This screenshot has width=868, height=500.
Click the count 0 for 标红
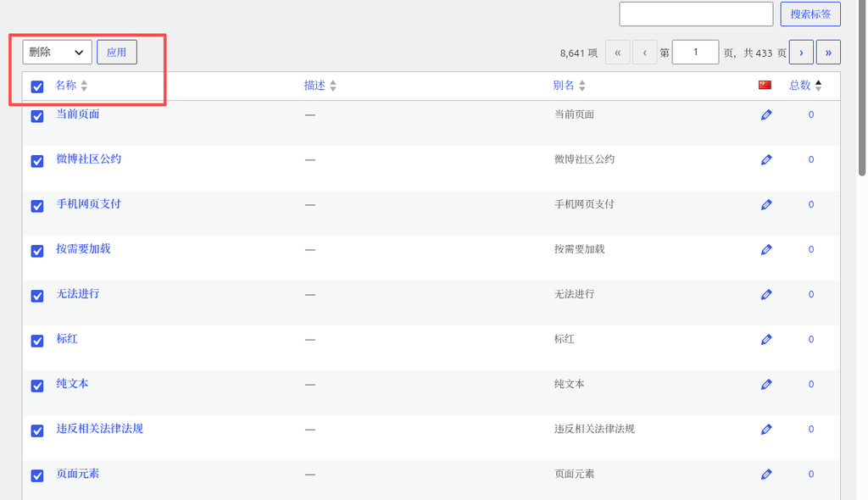coord(811,339)
